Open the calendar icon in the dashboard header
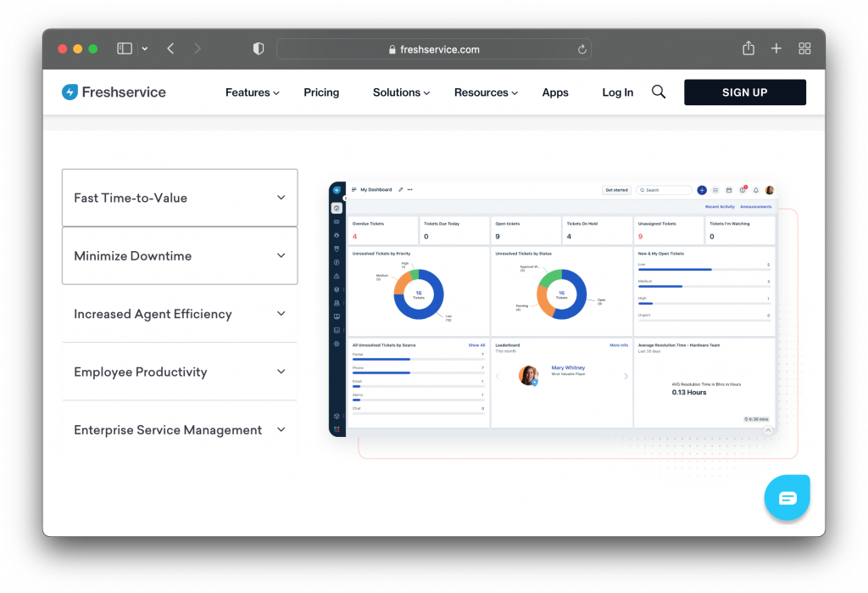868x593 pixels. [729, 190]
